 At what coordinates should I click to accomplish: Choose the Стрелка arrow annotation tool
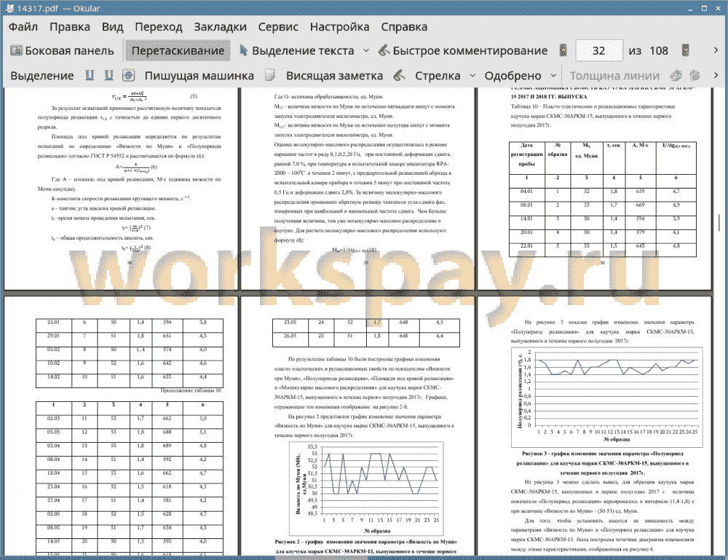[x=438, y=76]
